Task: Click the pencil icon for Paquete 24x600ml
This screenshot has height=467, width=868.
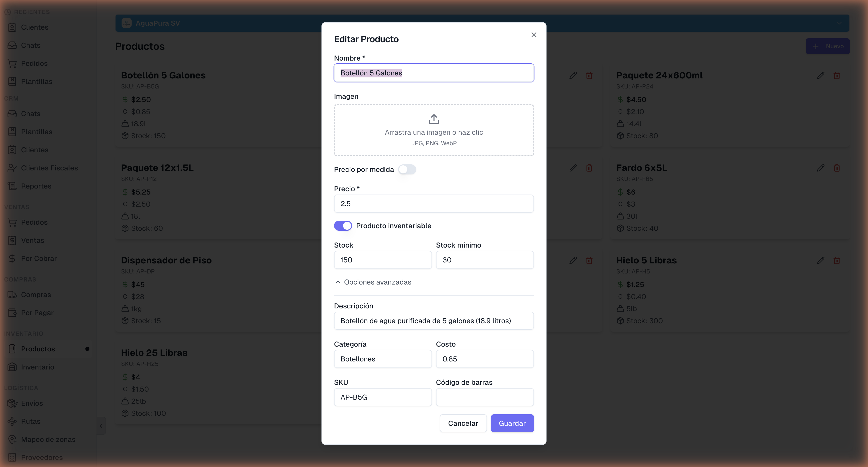Action: (x=821, y=75)
